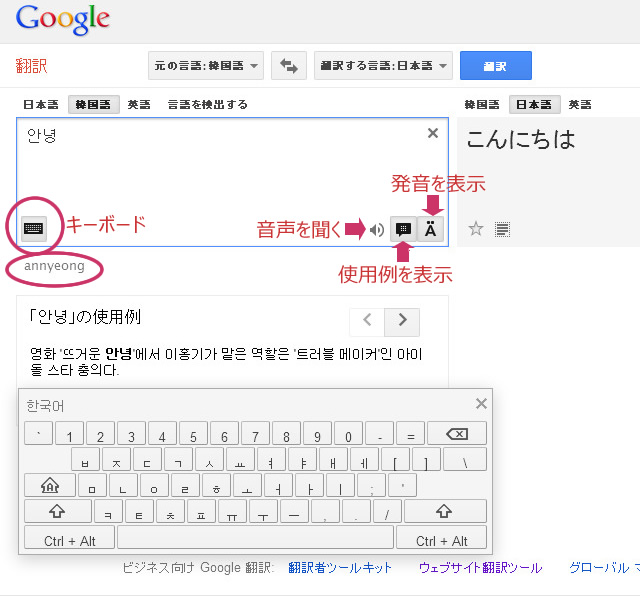Click the ㄹ key on keyboard
The height and width of the screenshot is (596, 640).
point(185,485)
